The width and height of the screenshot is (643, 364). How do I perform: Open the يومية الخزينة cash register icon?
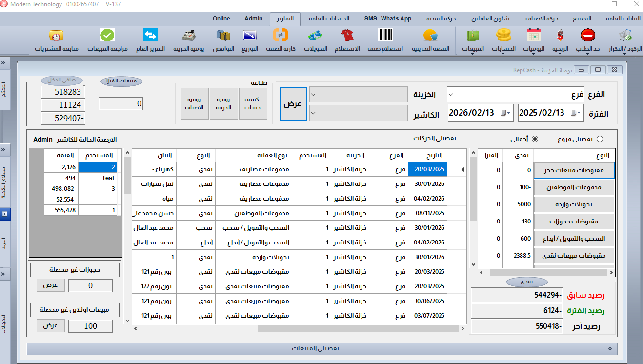pos(190,36)
